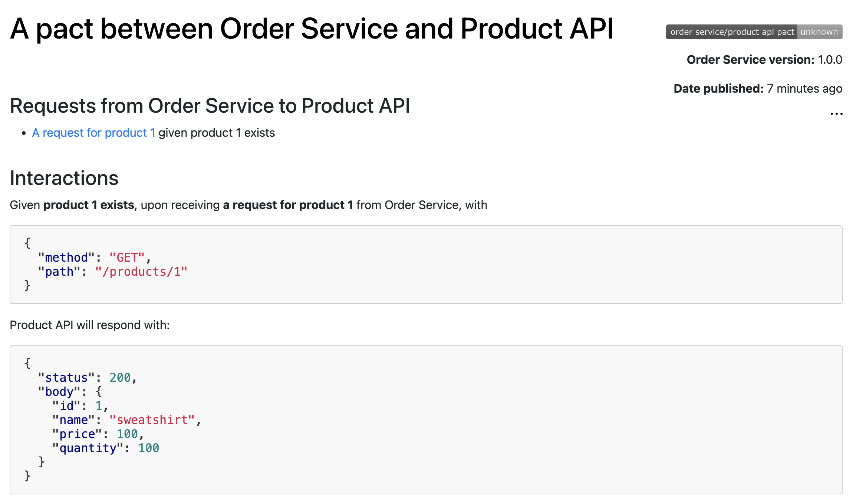
Task: Click the "status": 200 line
Action: point(88,378)
